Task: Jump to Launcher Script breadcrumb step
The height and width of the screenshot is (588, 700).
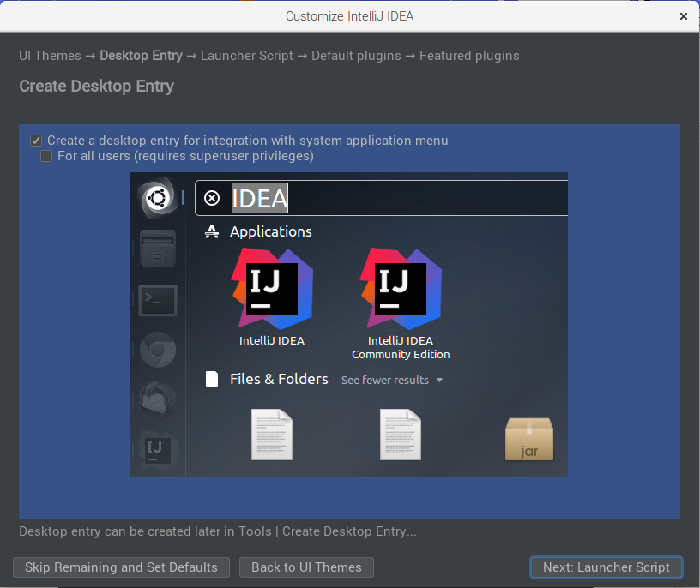Action: pos(247,56)
